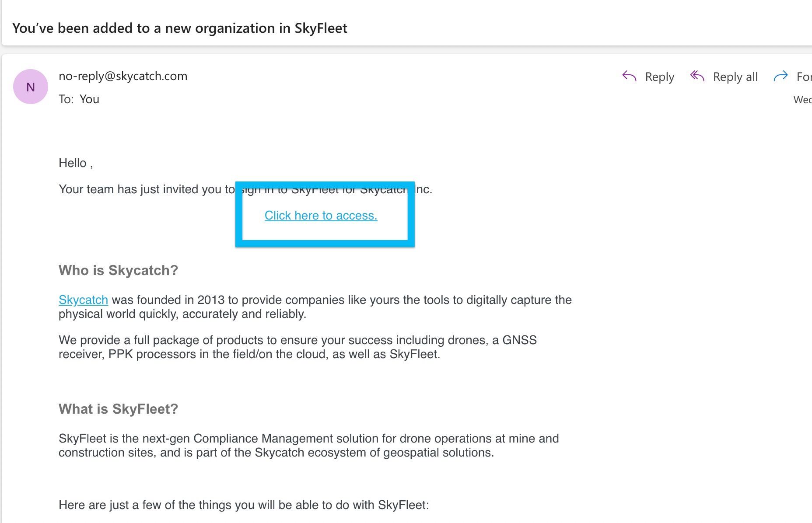Click the 'Here are just a few' line

(244, 505)
